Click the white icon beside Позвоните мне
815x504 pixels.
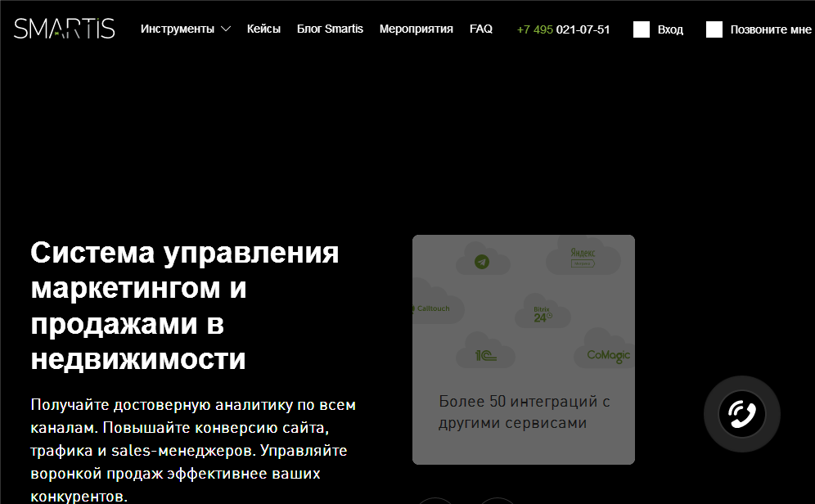click(714, 29)
